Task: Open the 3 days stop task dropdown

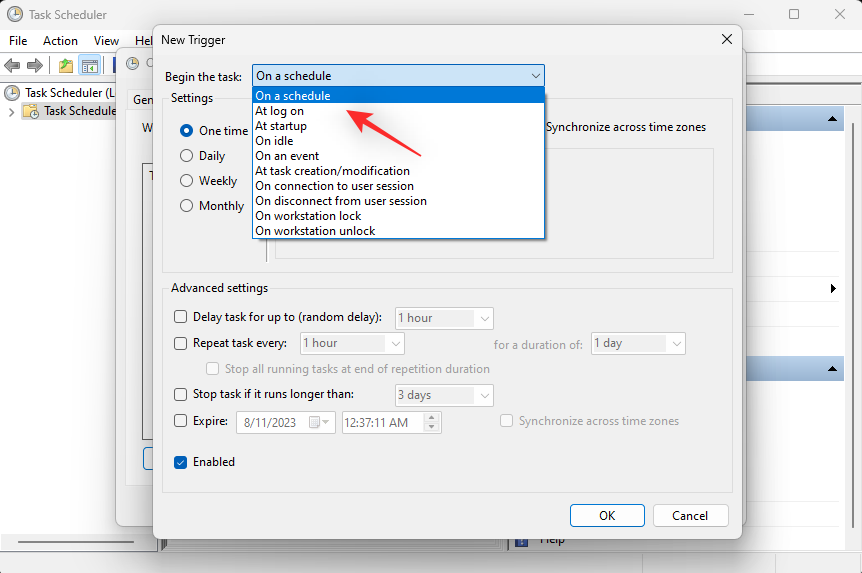Action: coord(444,395)
